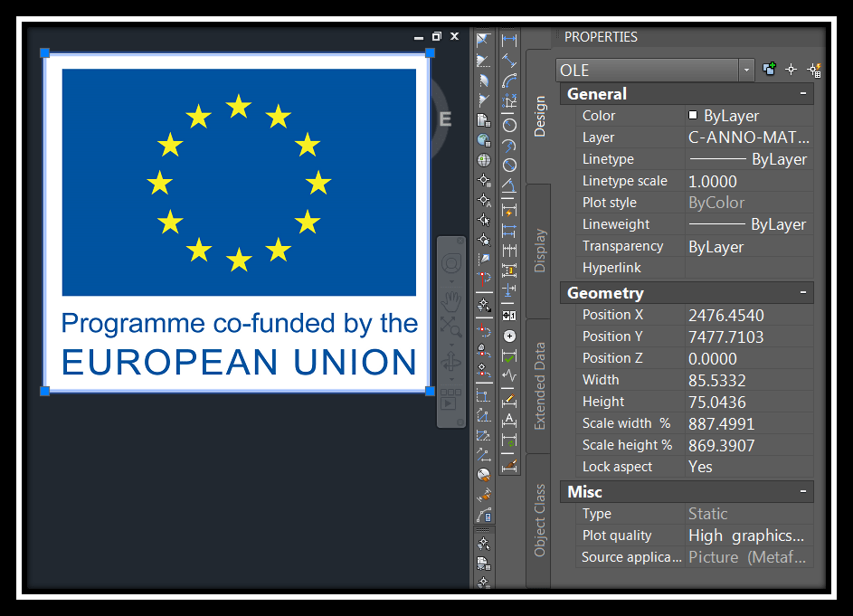Collapse the Geometry section

pos(803,292)
